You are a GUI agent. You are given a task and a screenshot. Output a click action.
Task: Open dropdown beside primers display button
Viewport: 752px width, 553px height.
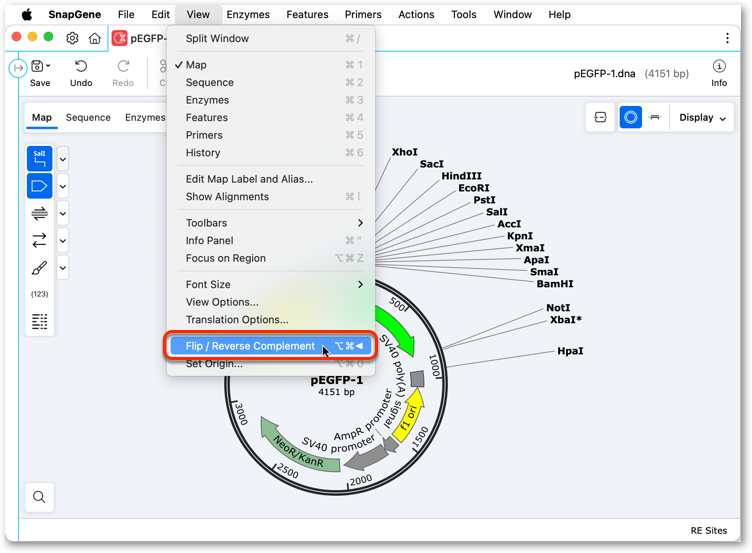click(63, 213)
